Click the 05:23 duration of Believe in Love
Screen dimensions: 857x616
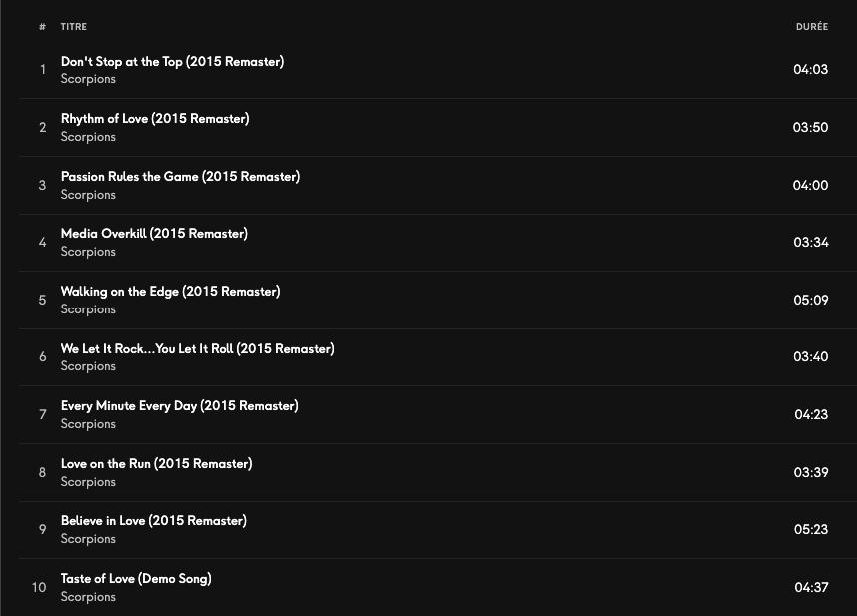point(810,529)
